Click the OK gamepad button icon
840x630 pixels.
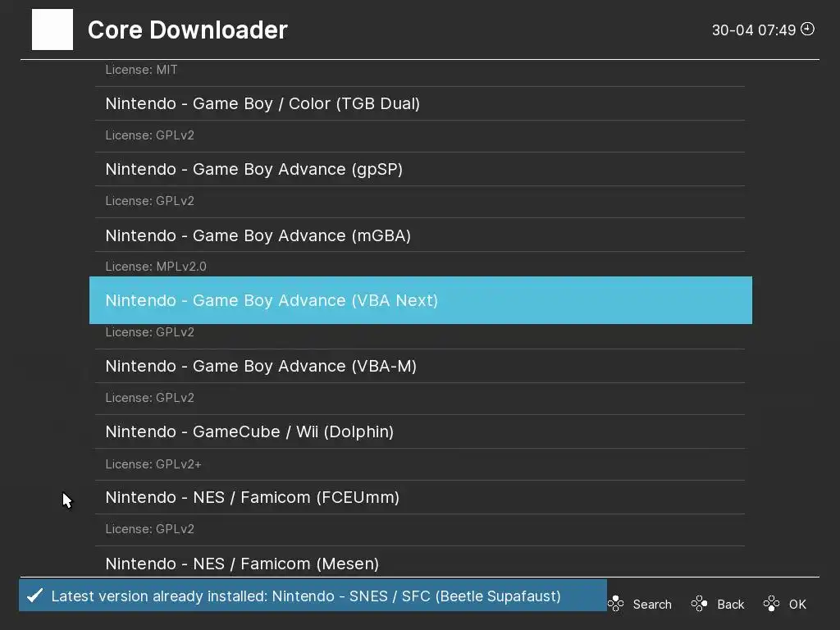point(771,604)
